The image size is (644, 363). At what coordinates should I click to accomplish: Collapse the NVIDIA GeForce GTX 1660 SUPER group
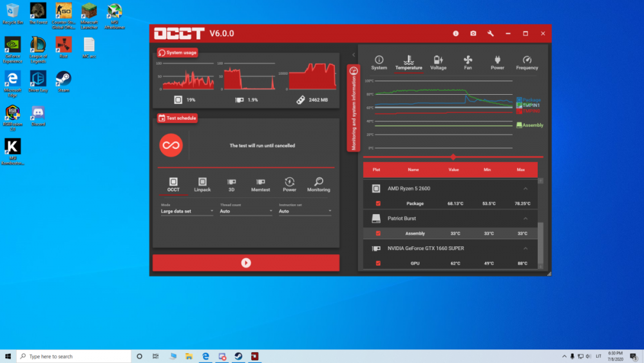pyautogui.click(x=526, y=249)
